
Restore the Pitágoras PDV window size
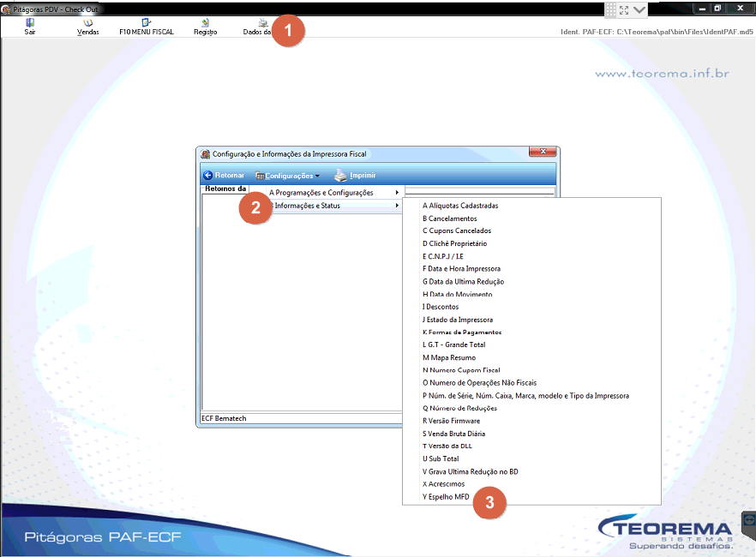point(717,9)
